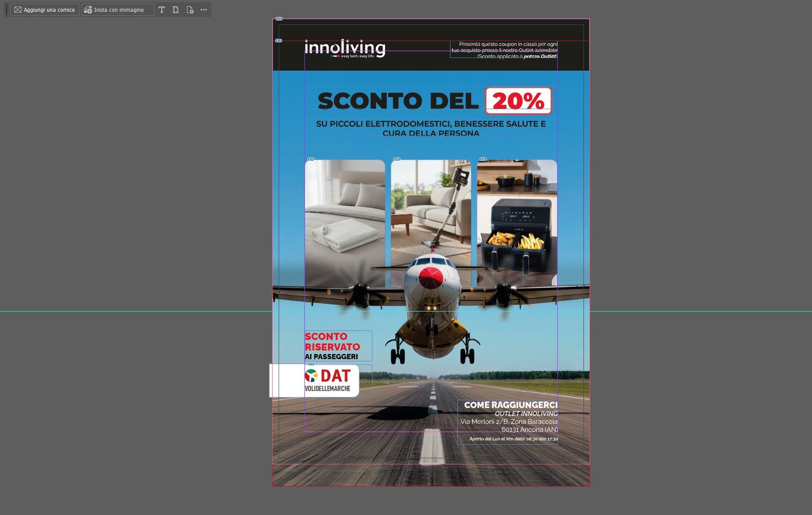Viewport: 812px width, 515px height.
Task: Open the three-dots more options menu
Action: (204, 10)
